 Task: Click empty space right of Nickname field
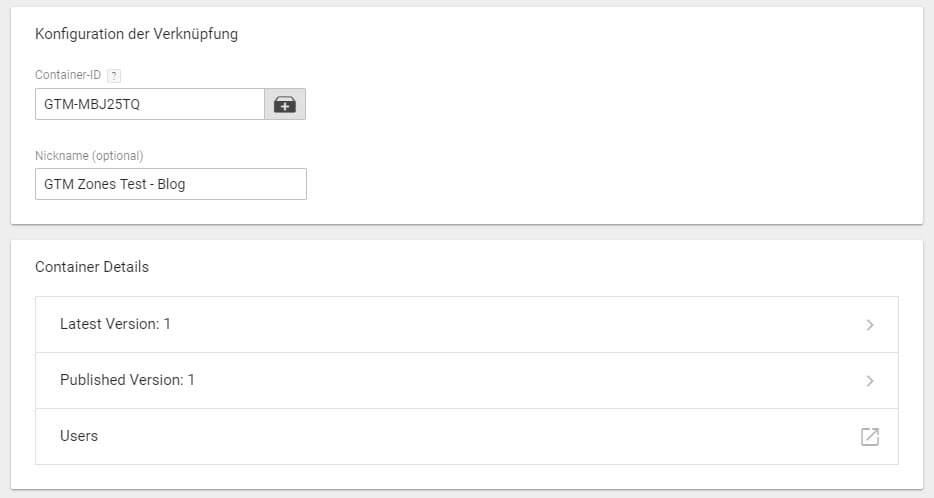point(600,184)
